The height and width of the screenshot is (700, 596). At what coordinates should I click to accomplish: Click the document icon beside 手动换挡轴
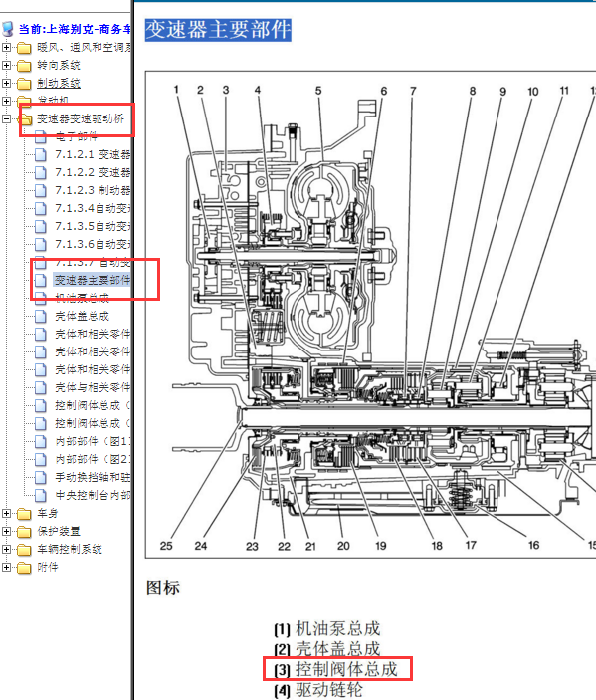[40, 477]
